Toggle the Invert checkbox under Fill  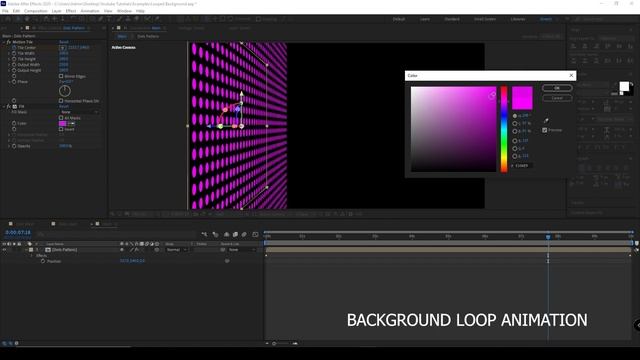(61, 129)
